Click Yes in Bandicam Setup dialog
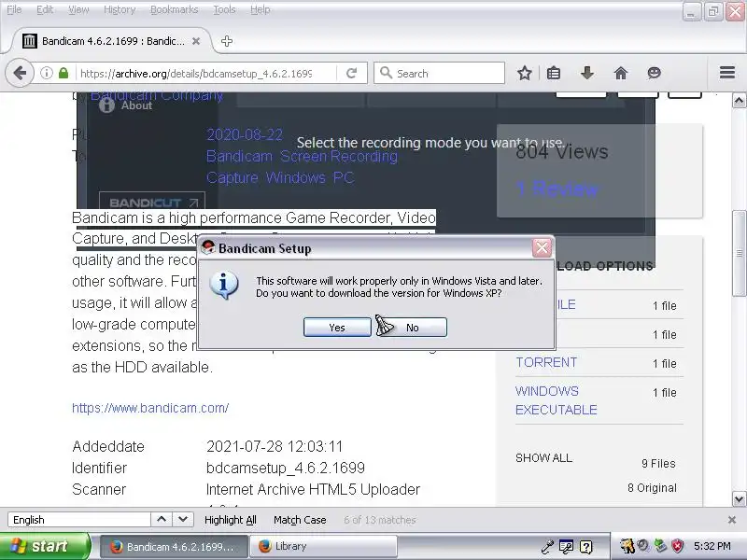 [337, 328]
